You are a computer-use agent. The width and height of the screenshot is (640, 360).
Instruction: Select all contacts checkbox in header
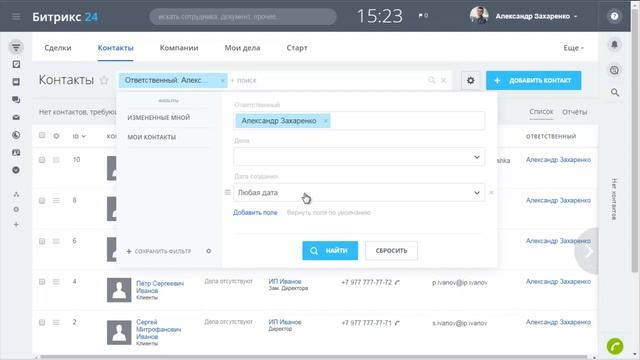click(x=42, y=135)
